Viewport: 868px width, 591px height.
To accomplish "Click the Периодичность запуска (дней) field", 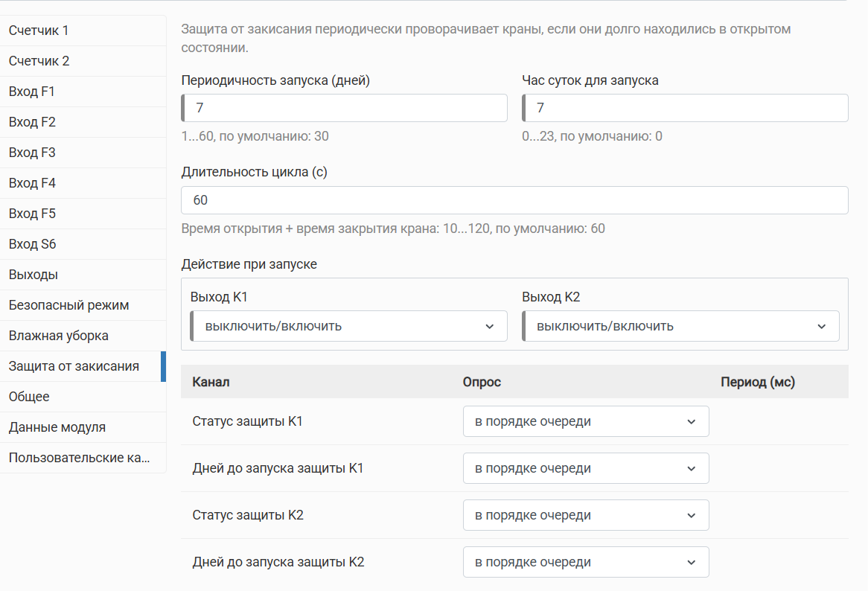I will tap(344, 108).
